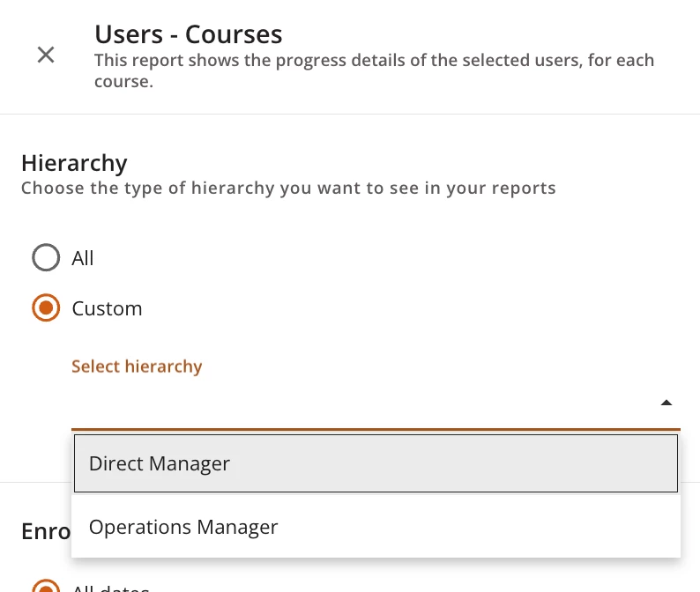The width and height of the screenshot is (700, 592).
Task: Click the "Custom" option label text
Action: coord(107,308)
